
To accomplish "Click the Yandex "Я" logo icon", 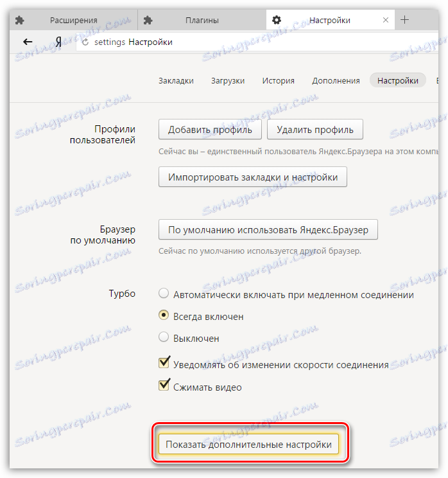I will 58,42.
